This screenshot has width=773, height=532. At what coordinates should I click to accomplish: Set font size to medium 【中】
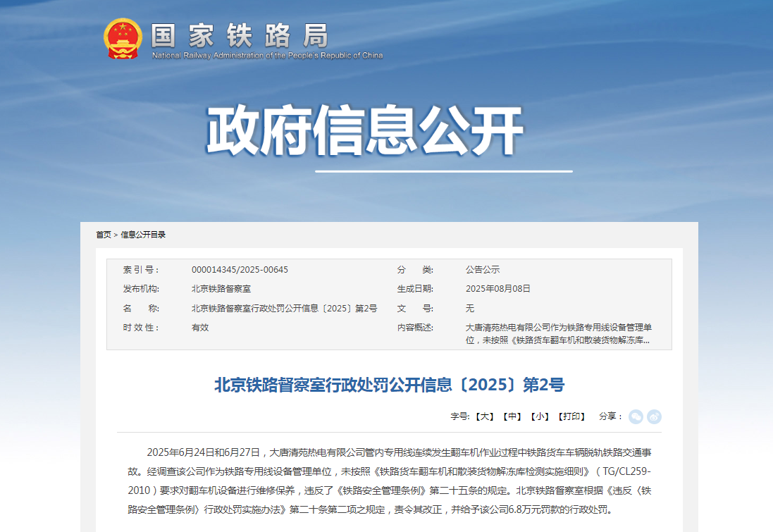(x=512, y=416)
